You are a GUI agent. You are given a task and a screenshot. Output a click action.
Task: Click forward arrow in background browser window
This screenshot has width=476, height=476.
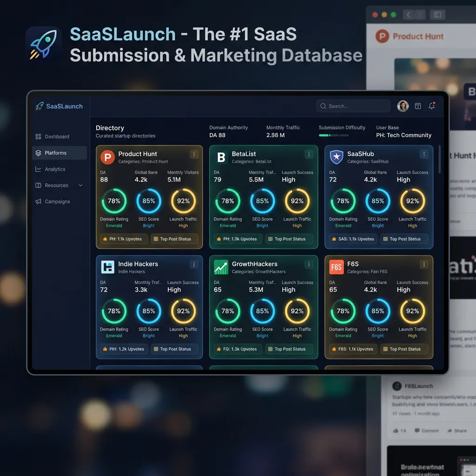[x=420, y=14]
